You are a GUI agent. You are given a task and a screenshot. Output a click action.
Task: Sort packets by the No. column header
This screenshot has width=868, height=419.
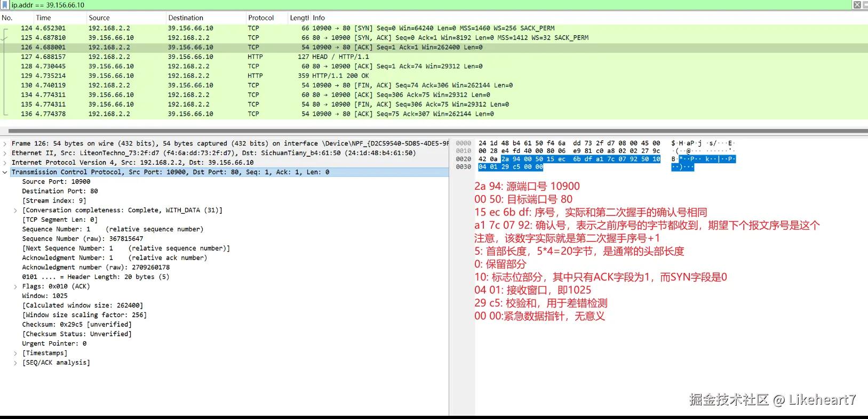tap(7, 18)
